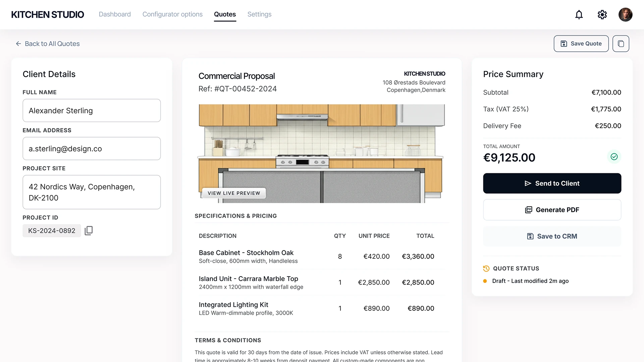Edit the Full Name input field
This screenshot has width=644, height=362.
point(92,111)
